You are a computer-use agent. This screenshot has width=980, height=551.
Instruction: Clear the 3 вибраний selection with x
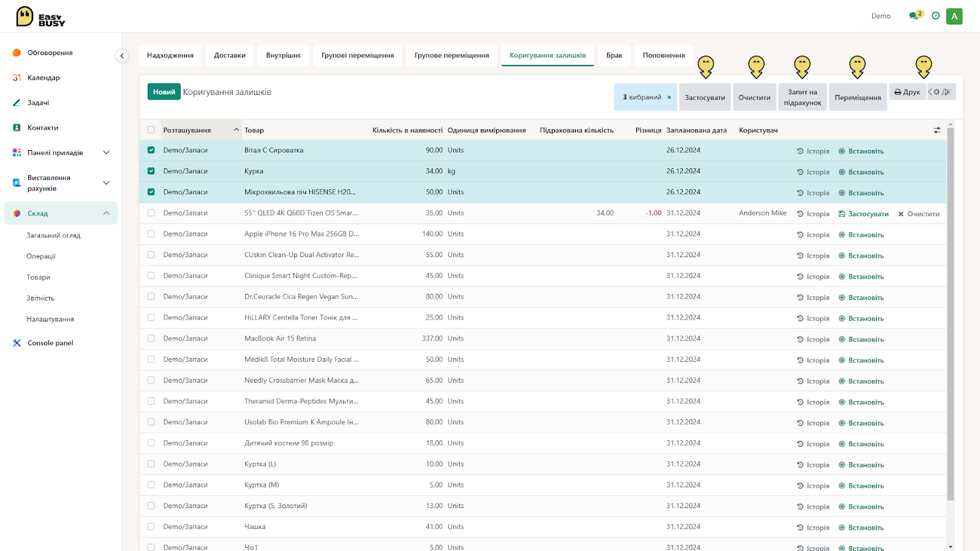(x=669, y=97)
